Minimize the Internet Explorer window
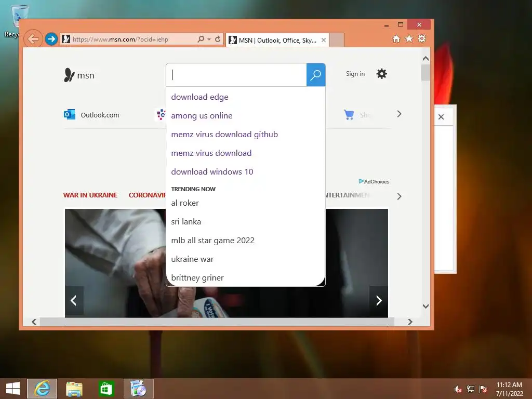Screen dimensions: 532x399 click(x=387, y=25)
